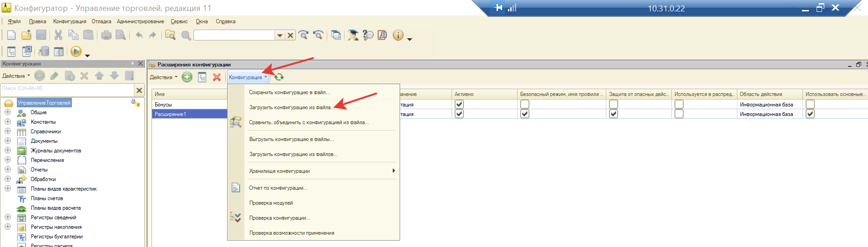Screen dimensions: 868x247
Task: Click the Save floppy disk icon
Action: tap(41, 35)
